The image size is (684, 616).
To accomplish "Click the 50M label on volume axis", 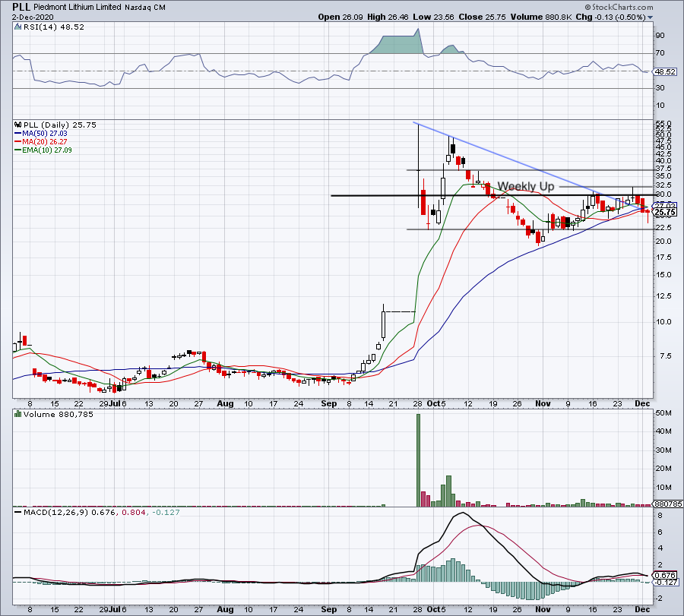I will click(x=663, y=413).
